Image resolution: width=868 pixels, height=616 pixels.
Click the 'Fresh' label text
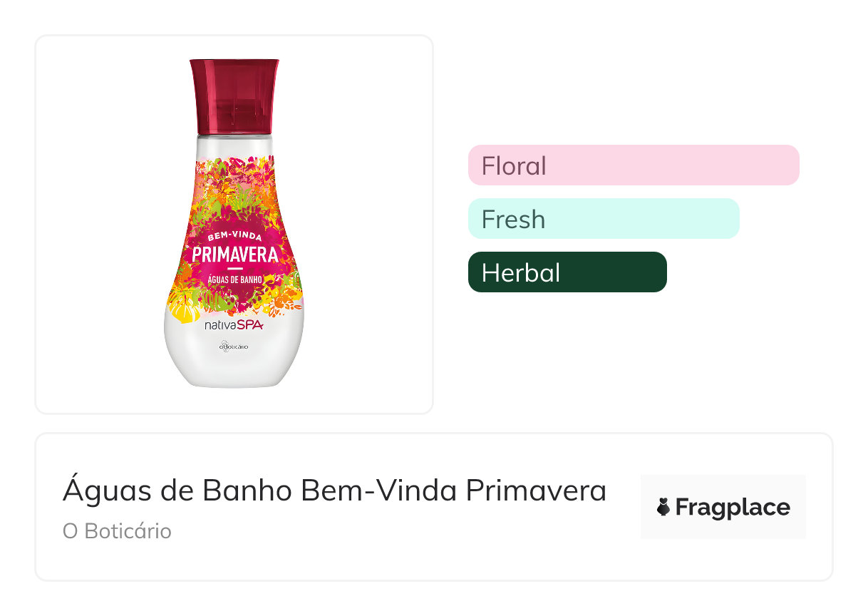pos(513,219)
